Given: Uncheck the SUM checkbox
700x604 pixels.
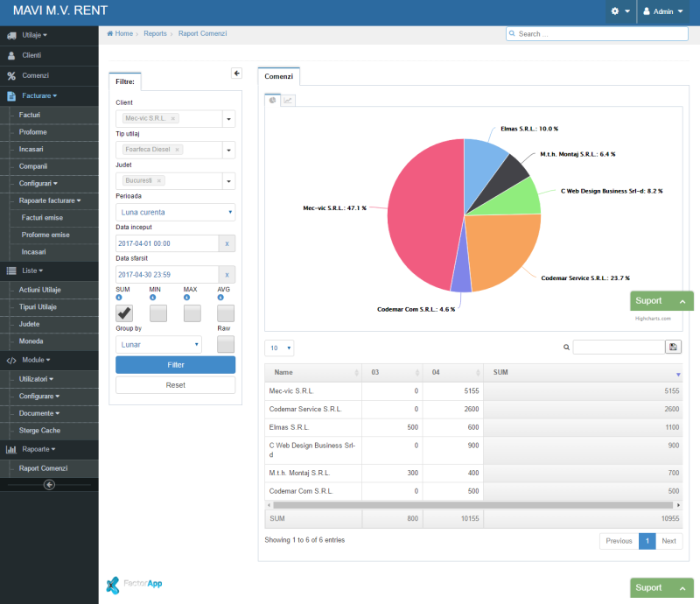Looking at the screenshot, I should (124, 313).
